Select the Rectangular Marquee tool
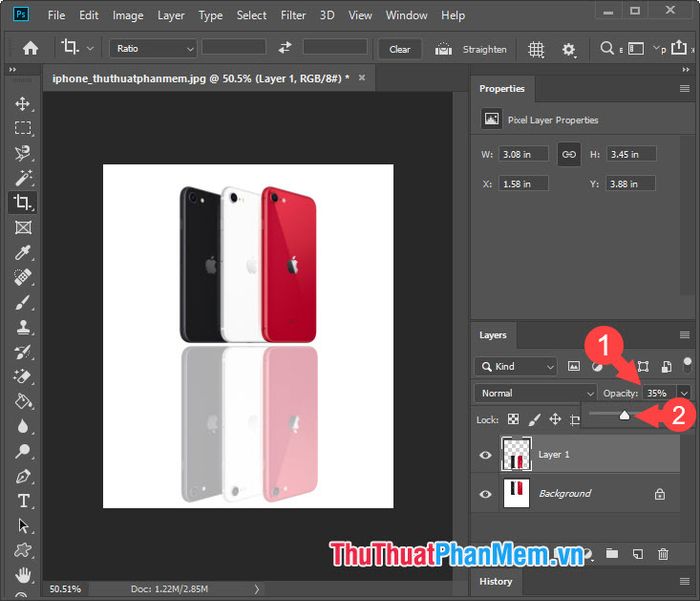The height and width of the screenshot is (601, 700). point(22,128)
